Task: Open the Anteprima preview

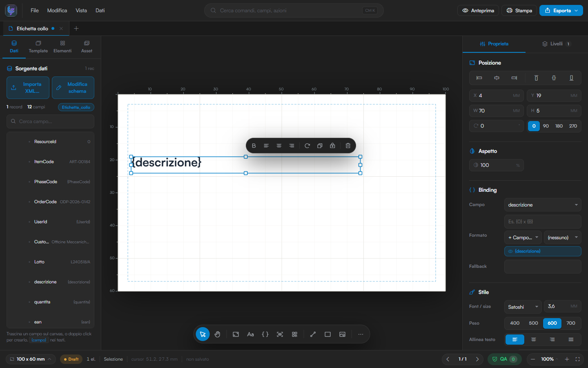Action: (x=478, y=11)
